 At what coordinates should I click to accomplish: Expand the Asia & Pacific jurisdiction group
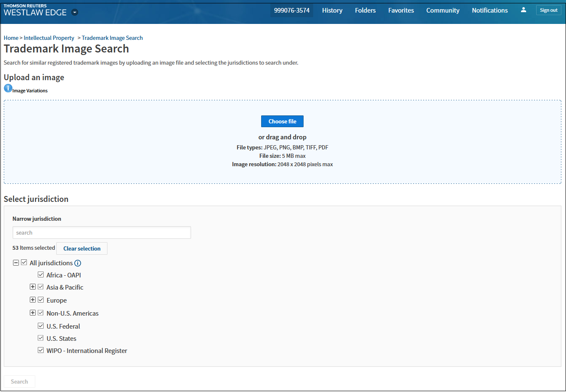(x=33, y=287)
